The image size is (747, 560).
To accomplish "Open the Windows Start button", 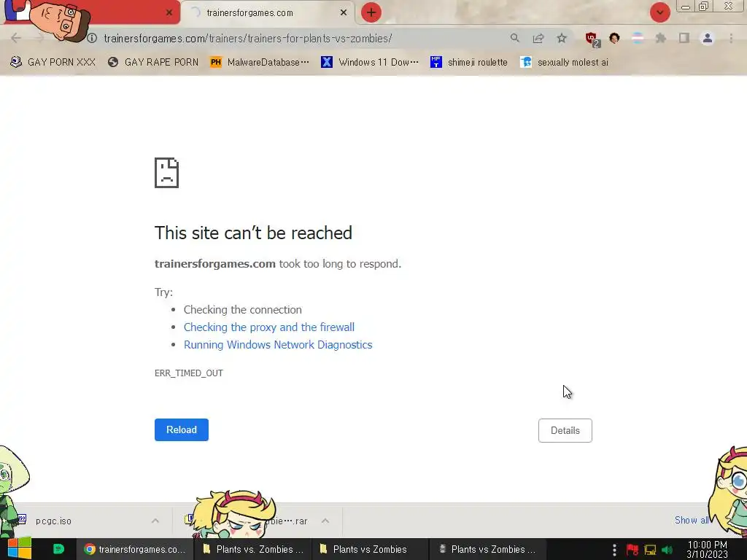I will point(19,549).
